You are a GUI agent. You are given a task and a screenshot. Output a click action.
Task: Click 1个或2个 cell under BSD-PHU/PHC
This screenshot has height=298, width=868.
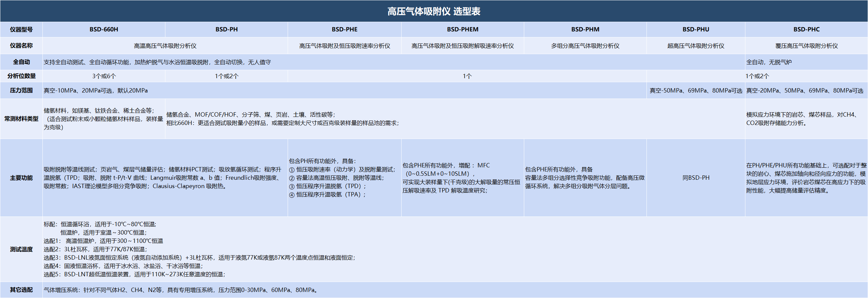coord(757,76)
